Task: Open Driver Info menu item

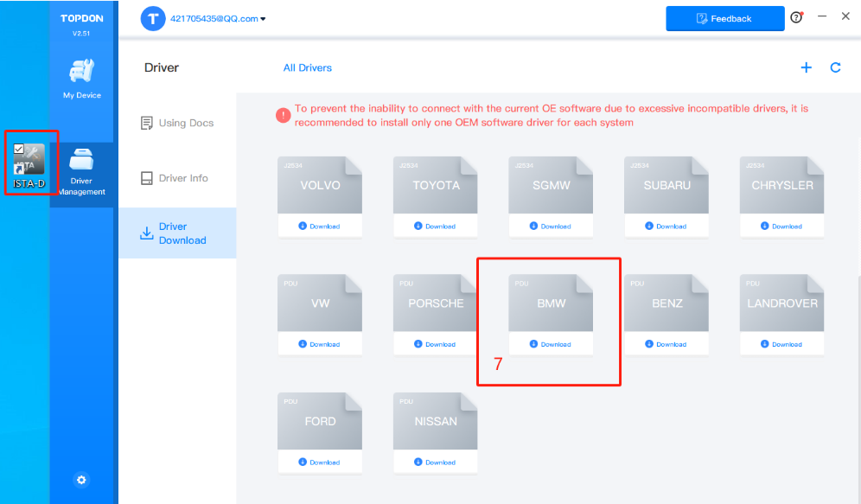Action: click(175, 178)
